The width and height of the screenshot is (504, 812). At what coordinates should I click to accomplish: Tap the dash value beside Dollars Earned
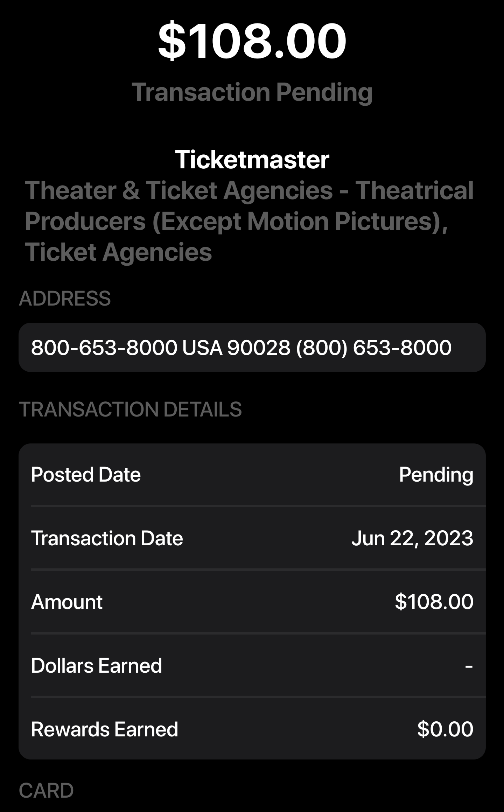(469, 666)
